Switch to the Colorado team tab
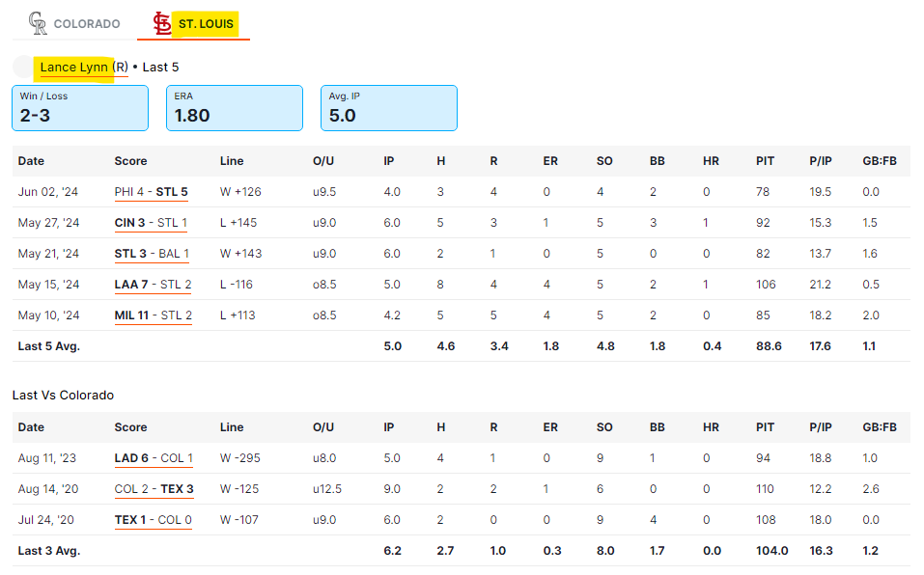924x575 pixels. [75, 23]
